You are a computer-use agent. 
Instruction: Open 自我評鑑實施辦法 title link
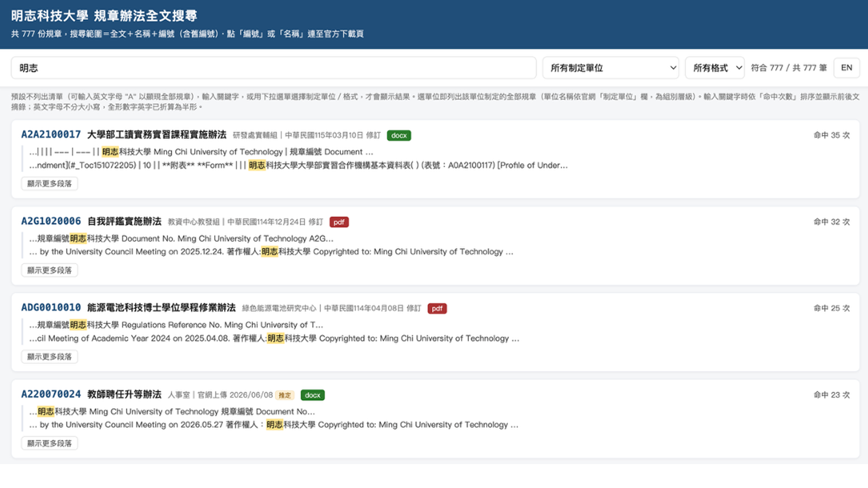point(124,221)
